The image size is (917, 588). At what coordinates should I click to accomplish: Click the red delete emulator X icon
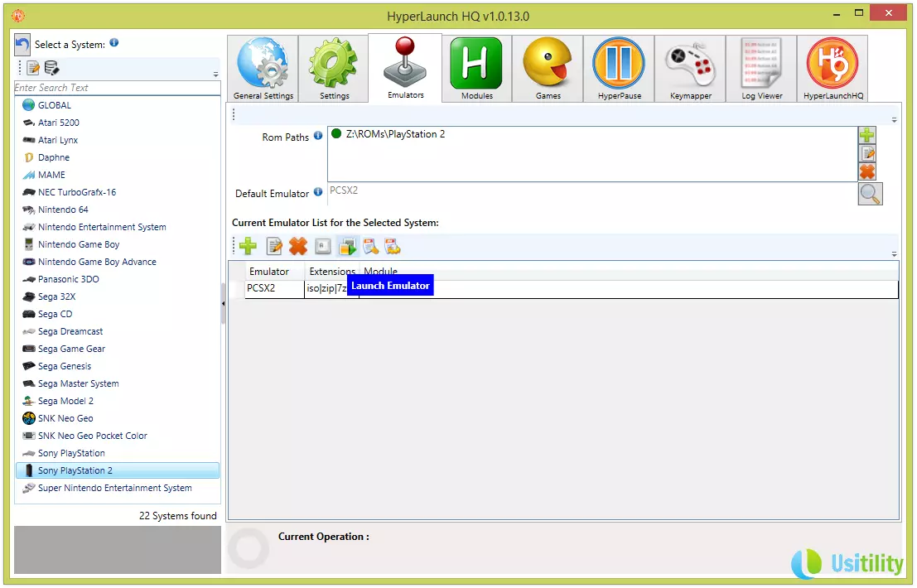pyautogui.click(x=298, y=246)
